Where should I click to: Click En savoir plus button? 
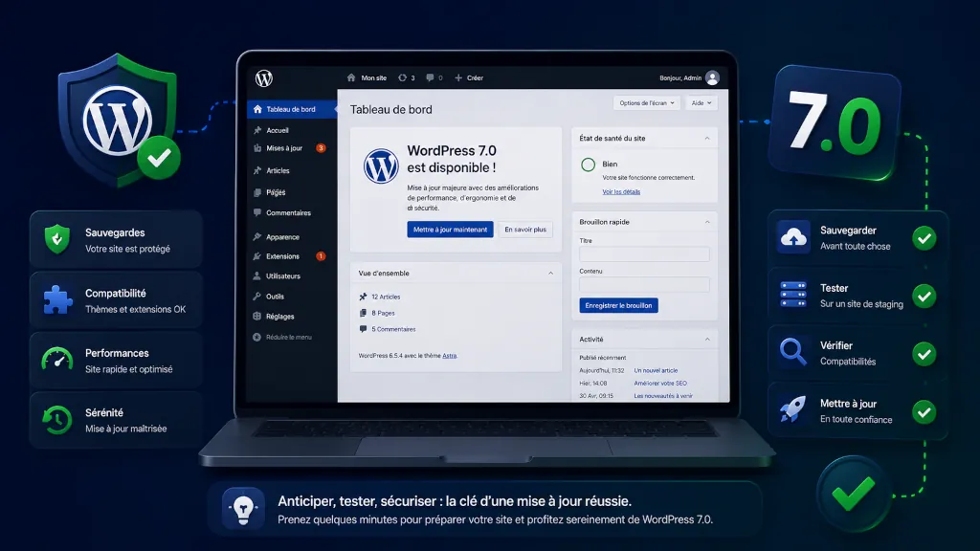point(525,230)
